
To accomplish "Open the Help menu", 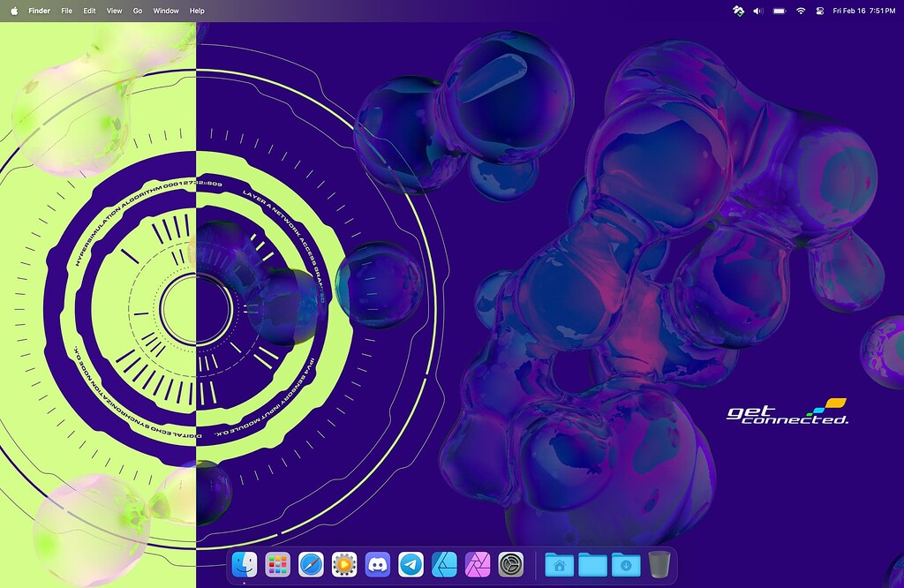I will click(197, 11).
